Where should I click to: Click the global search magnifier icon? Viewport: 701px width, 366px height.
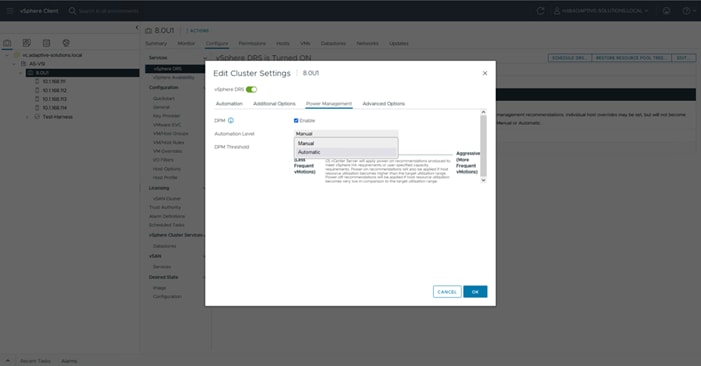pos(72,11)
